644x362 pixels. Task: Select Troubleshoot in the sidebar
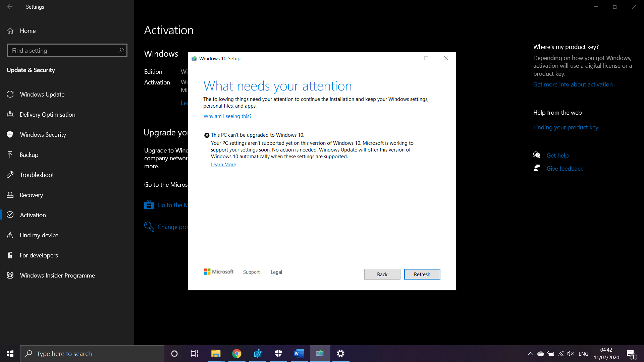(37, 175)
